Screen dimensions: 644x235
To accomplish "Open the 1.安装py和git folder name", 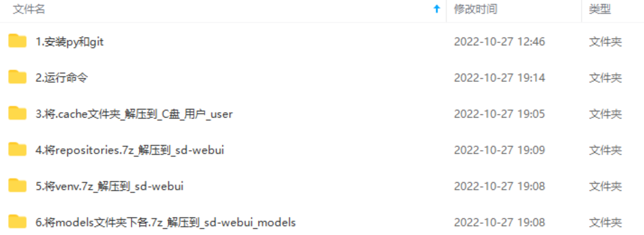I will (x=69, y=42).
